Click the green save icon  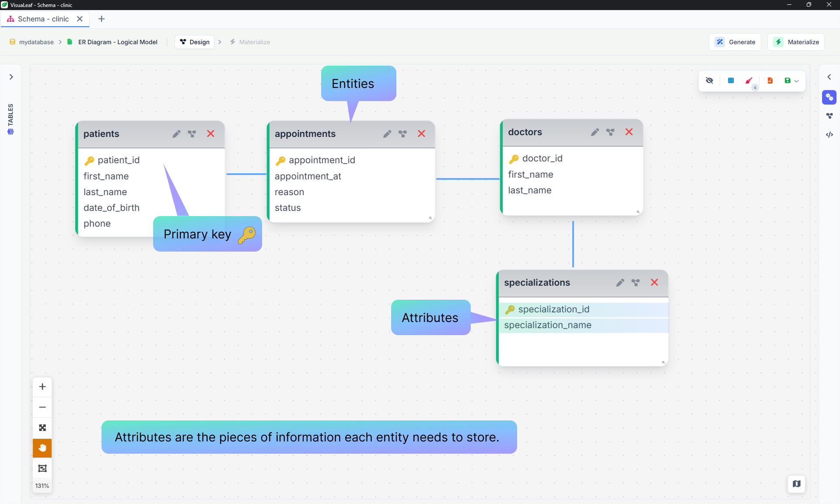click(787, 80)
